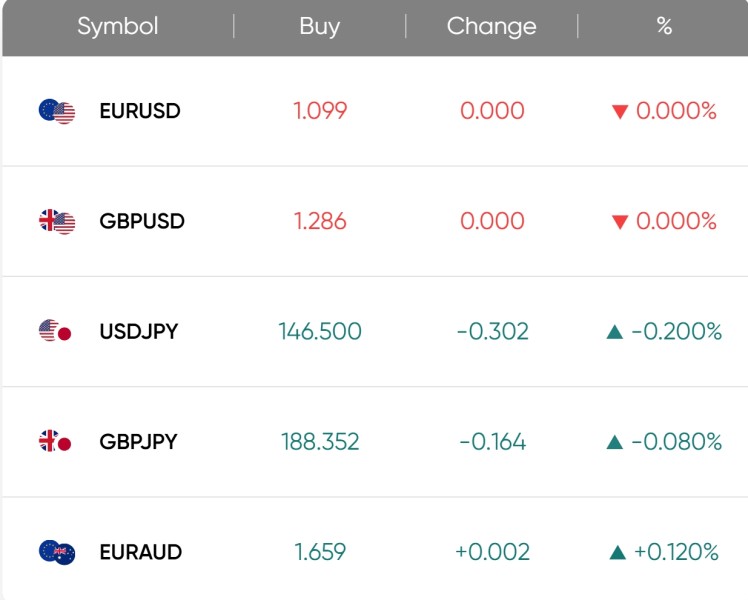Open the USDJPY symbol name

[x=139, y=331]
